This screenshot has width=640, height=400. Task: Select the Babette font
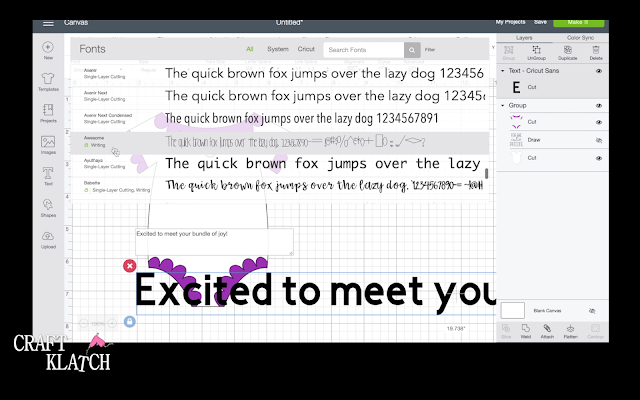[x=280, y=187]
